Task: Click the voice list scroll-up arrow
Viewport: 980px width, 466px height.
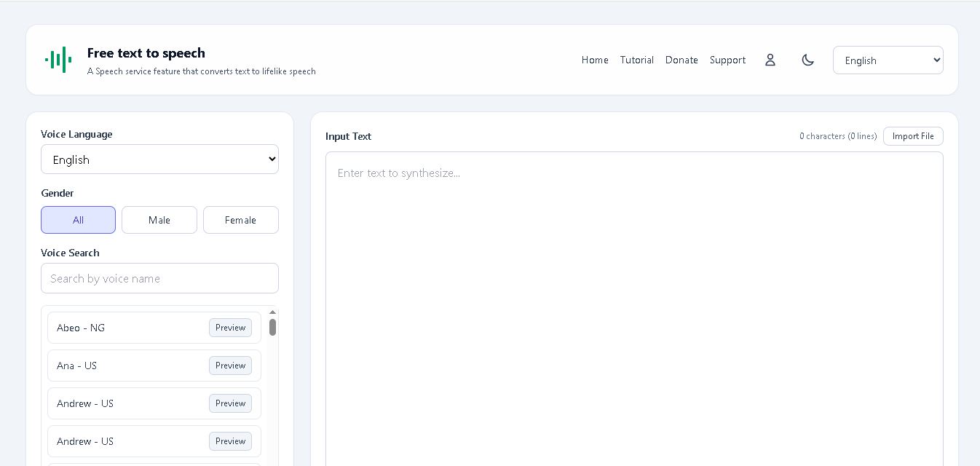Action: click(273, 312)
